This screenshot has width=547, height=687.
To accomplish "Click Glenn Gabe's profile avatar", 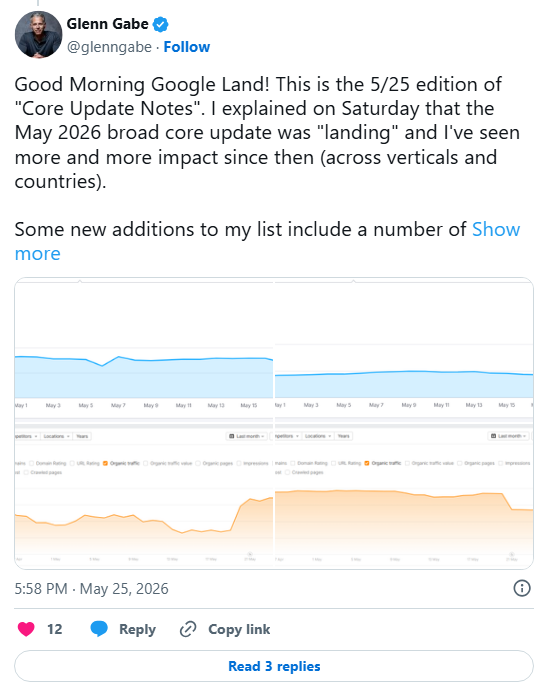I will pos(39,35).
